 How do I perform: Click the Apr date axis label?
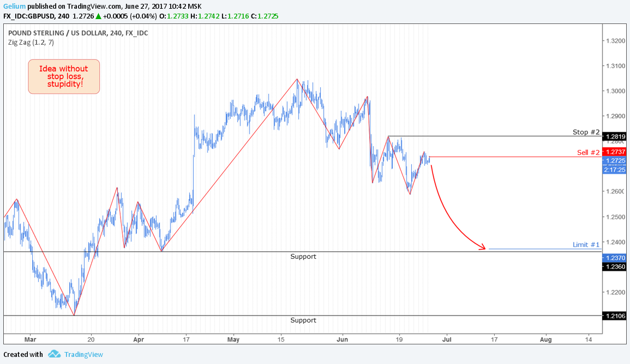click(x=139, y=339)
